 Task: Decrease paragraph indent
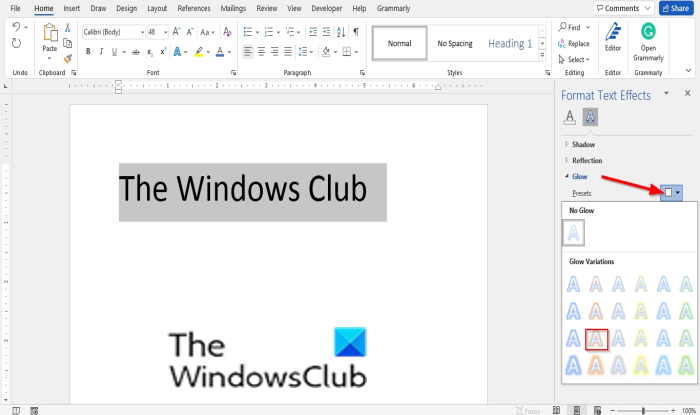click(313, 32)
